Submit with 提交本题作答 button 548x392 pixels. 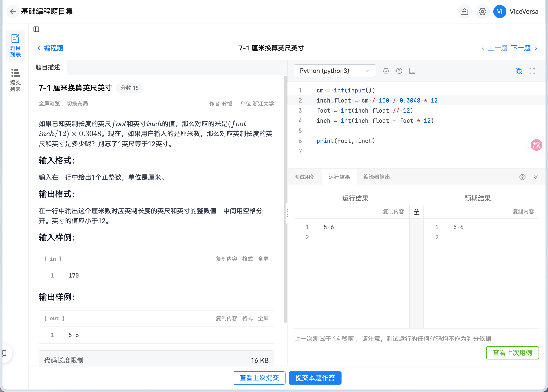[x=315, y=378]
